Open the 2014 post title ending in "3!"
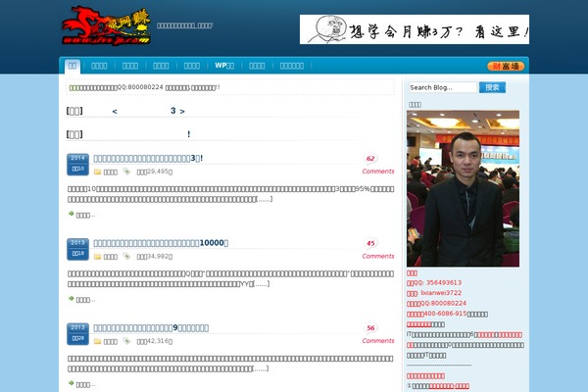 [148, 159]
